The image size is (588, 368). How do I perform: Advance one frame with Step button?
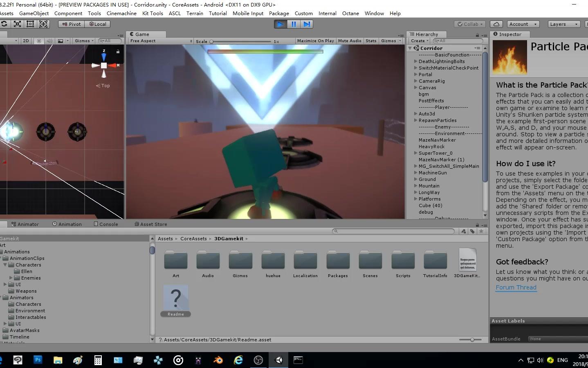coord(307,24)
